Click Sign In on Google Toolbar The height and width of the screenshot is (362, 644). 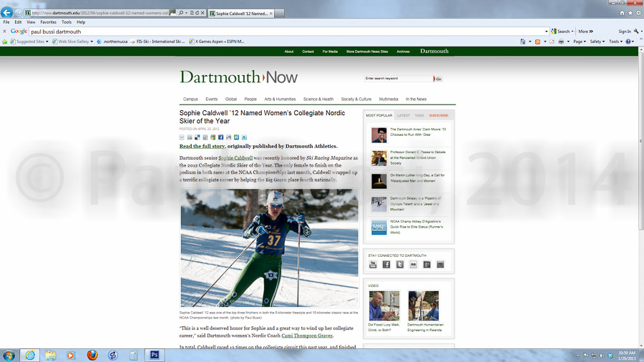pos(625,31)
